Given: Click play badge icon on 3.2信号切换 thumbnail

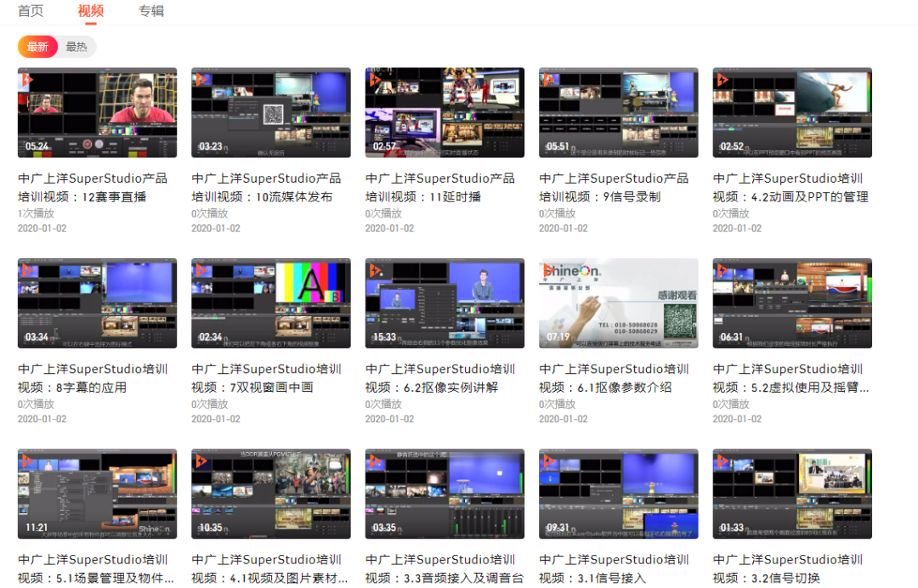Looking at the screenshot, I should [x=722, y=461].
